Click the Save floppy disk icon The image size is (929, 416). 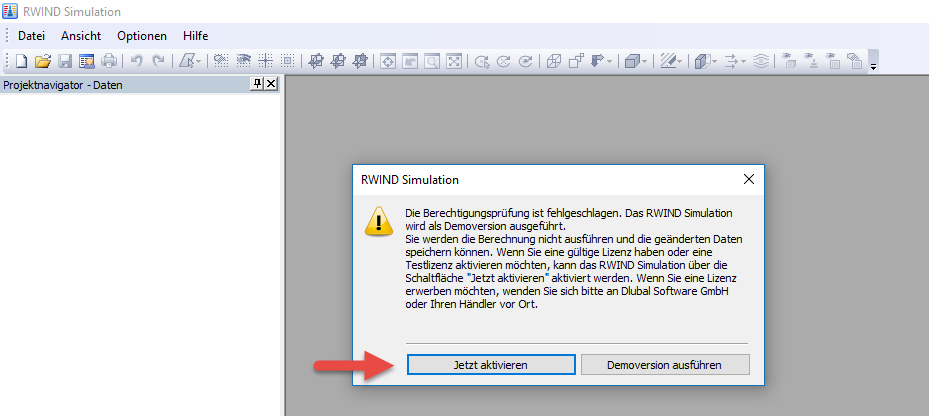pos(65,60)
